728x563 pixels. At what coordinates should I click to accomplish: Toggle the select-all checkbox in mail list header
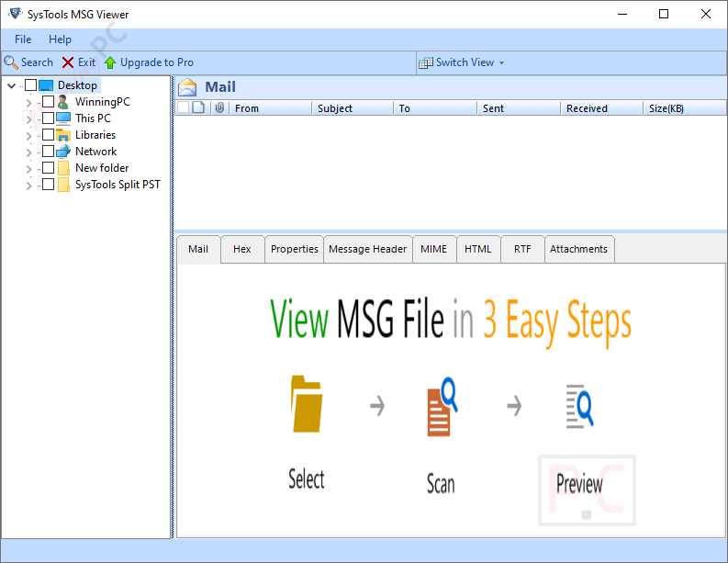184,107
